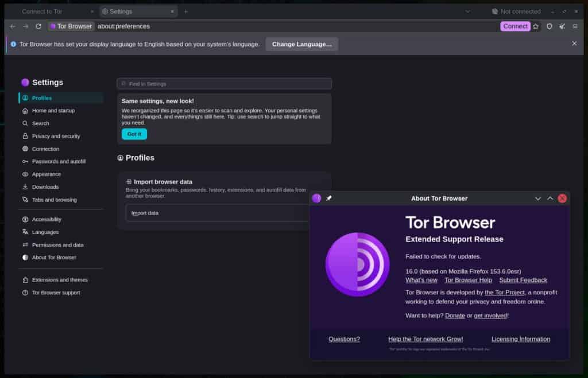Go back with the toolbar arrow
Viewport: 588px width, 378px height.
(13, 26)
